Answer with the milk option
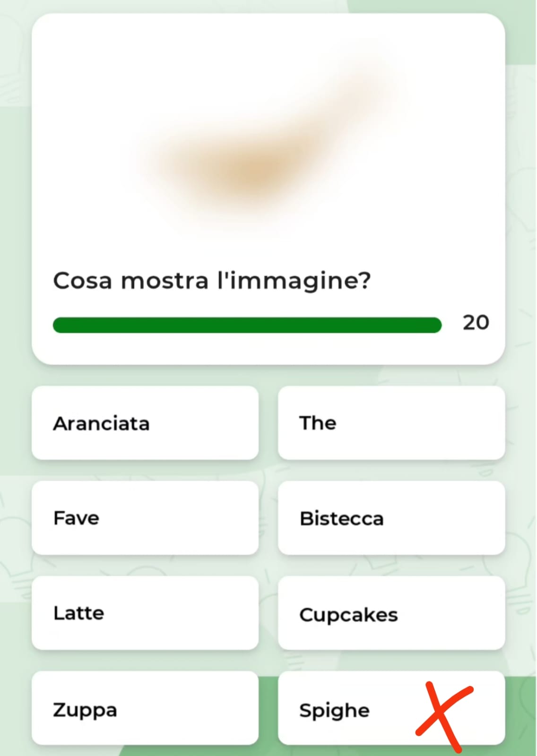Screen dimensions: 537x756 (145, 613)
